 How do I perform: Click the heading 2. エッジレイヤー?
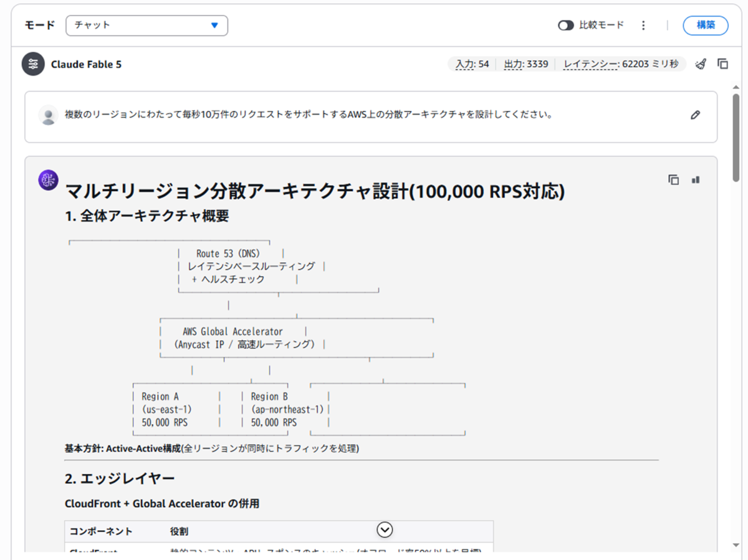pos(120,478)
